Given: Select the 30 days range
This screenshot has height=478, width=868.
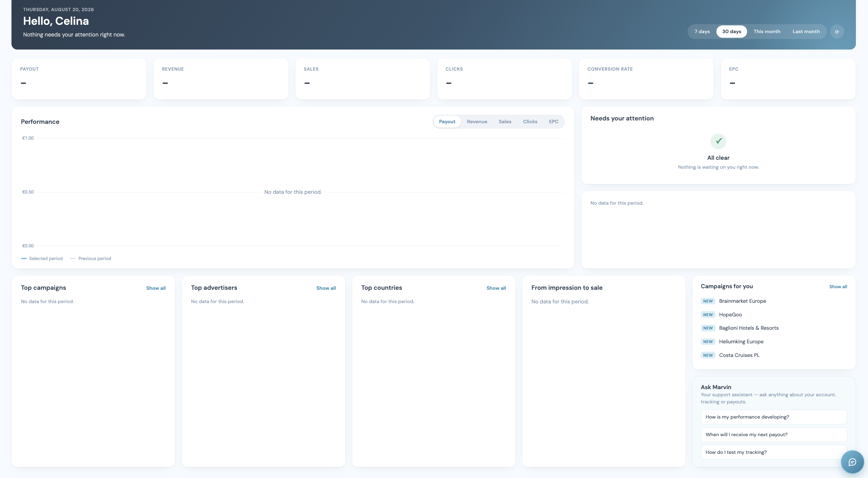Looking at the screenshot, I should 732,32.
